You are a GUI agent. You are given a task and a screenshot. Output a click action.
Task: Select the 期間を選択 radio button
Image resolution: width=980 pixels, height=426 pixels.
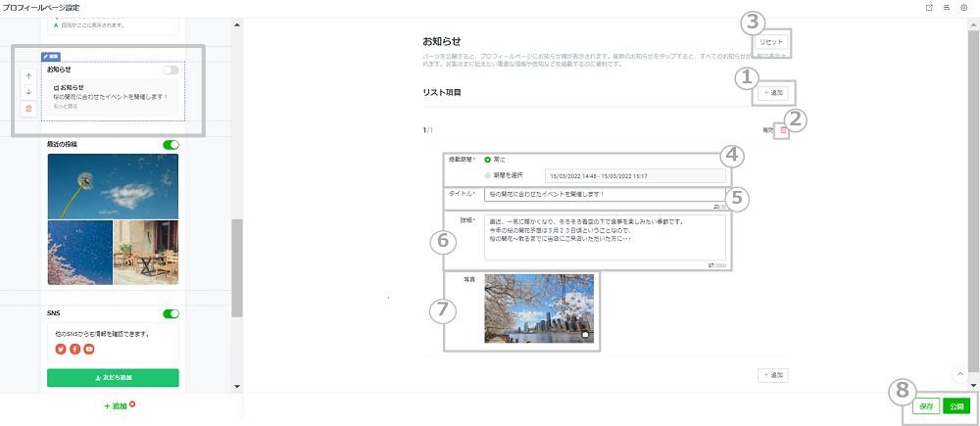[488, 175]
